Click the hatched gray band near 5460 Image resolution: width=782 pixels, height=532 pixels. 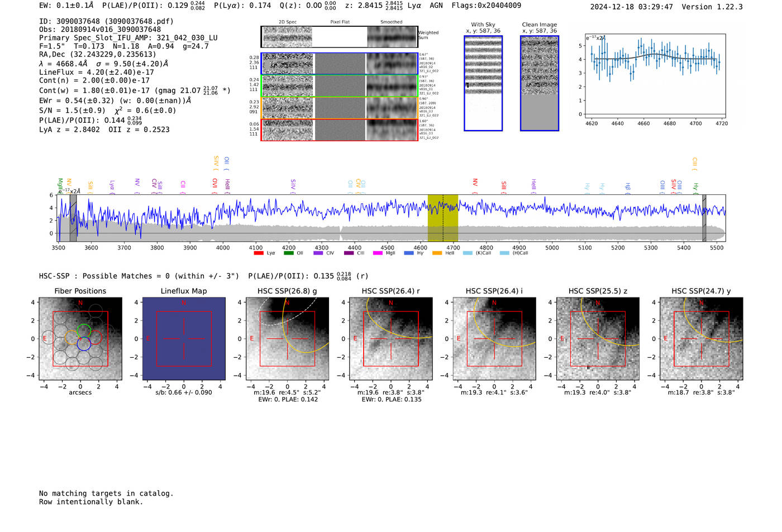pos(704,218)
